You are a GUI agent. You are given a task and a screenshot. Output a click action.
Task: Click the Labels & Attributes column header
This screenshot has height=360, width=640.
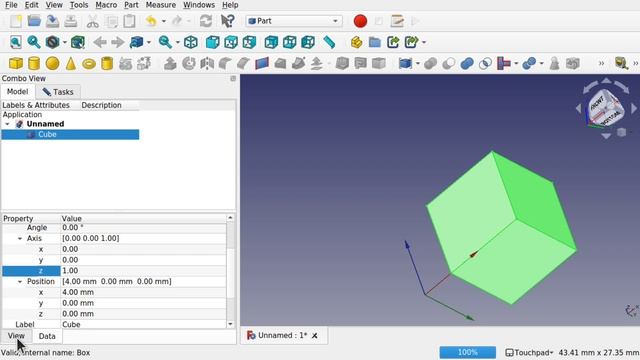pos(36,105)
